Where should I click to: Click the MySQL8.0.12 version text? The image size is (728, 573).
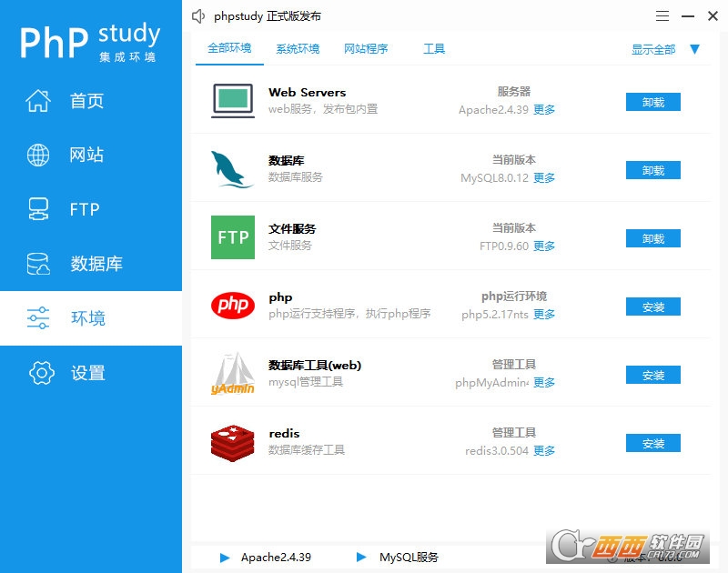click(x=494, y=177)
